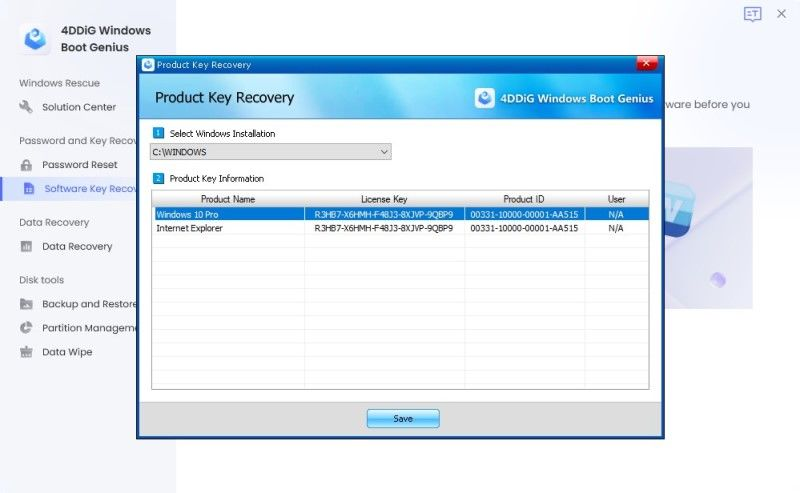Click the Data Recovery chart icon
The height and width of the screenshot is (493, 800).
pyautogui.click(x=26, y=246)
